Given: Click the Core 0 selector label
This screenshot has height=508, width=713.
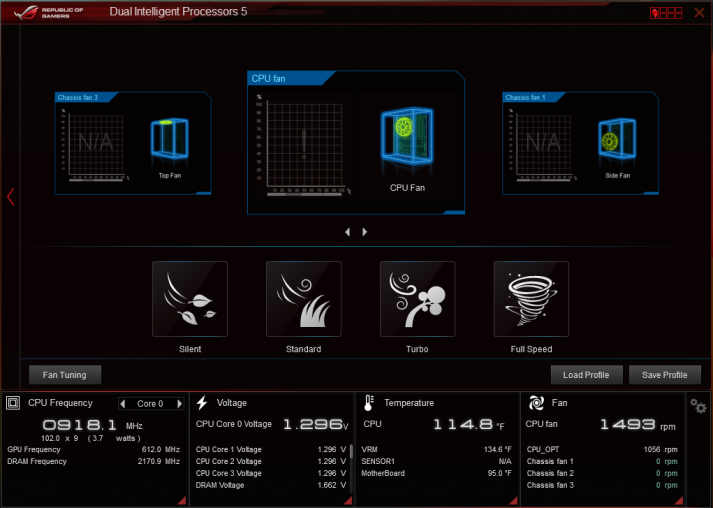Looking at the screenshot, I should click(x=150, y=403).
